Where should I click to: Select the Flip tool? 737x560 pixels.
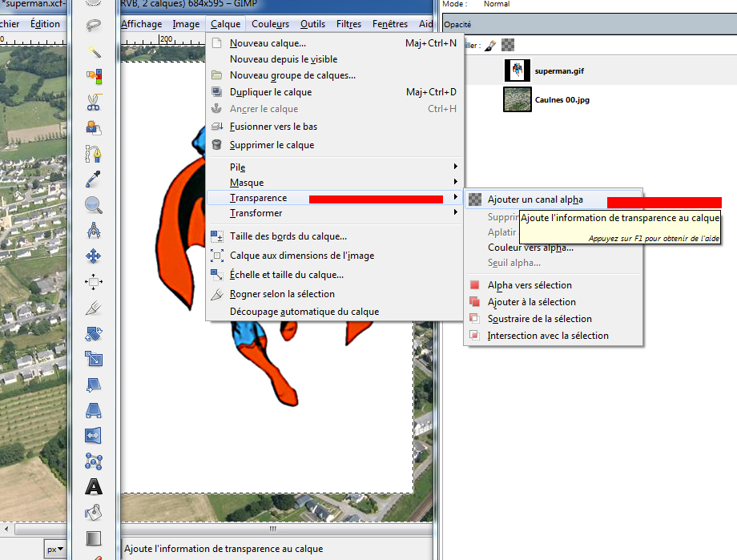(x=94, y=436)
